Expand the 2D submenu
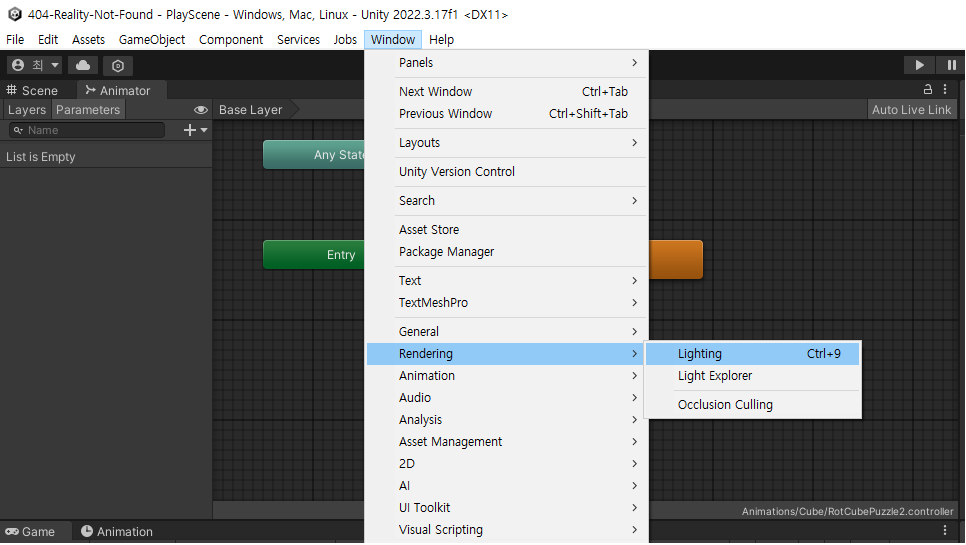This screenshot has width=966, height=545. pos(507,464)
